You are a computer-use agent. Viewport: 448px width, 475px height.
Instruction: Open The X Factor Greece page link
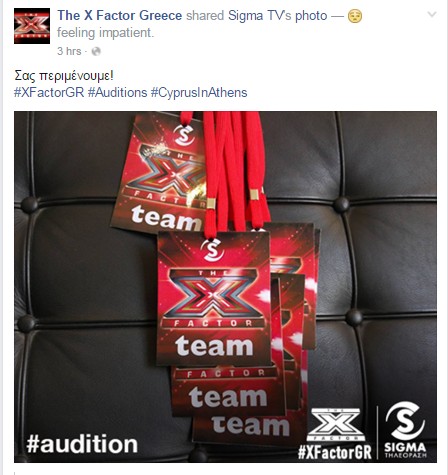pyautogui.click(x=120, y=15)
